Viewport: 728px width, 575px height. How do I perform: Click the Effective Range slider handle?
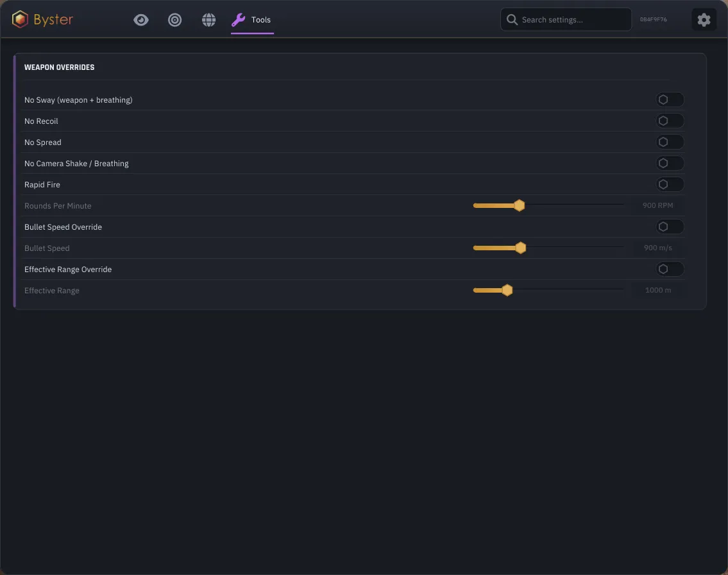click(x=507, y=290)
